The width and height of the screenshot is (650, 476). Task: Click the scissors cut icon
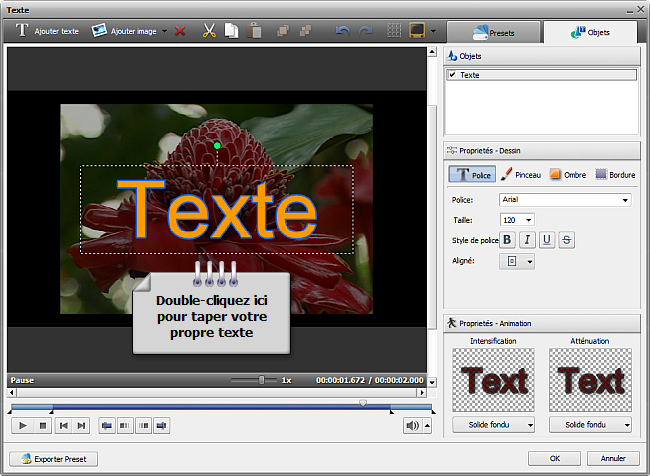[209, 31]
